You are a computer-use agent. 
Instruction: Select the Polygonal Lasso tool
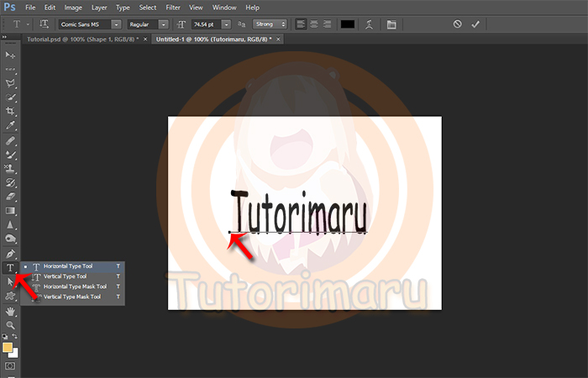point(10,83)
